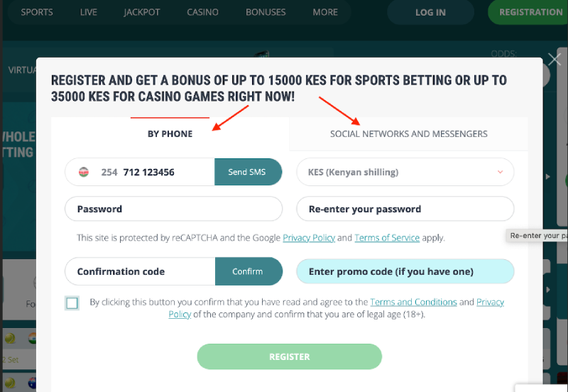Image resolution: width=568 pixels, height=392 pixels.
Task: Close the registration popup with X icon
Action: click(x=555, y=59)
